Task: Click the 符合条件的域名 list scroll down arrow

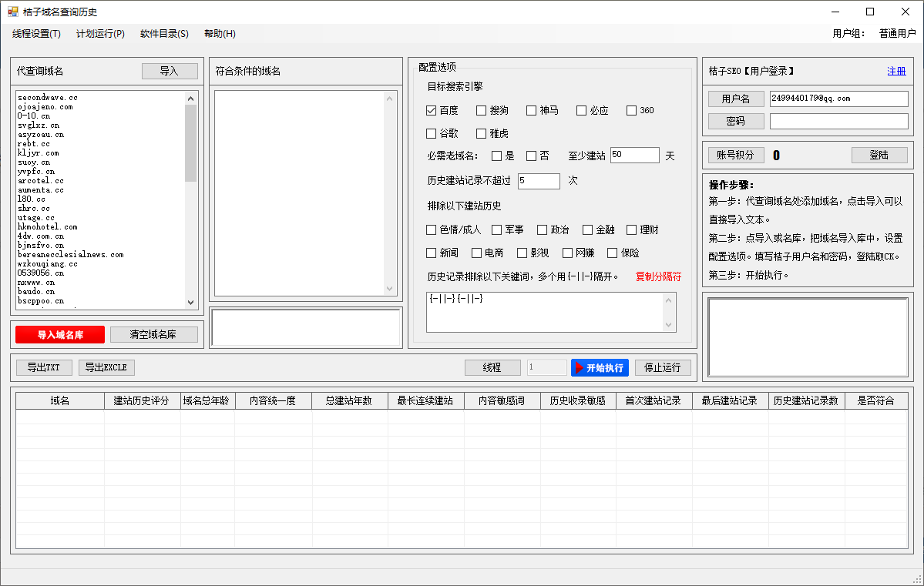Action: pyautogui.click(x=389, y=289)
